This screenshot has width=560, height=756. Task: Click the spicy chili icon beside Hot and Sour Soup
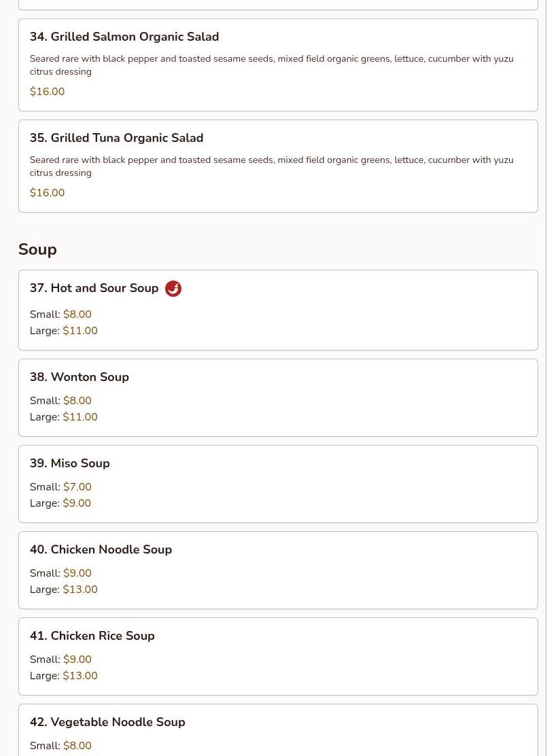point(173,289)
